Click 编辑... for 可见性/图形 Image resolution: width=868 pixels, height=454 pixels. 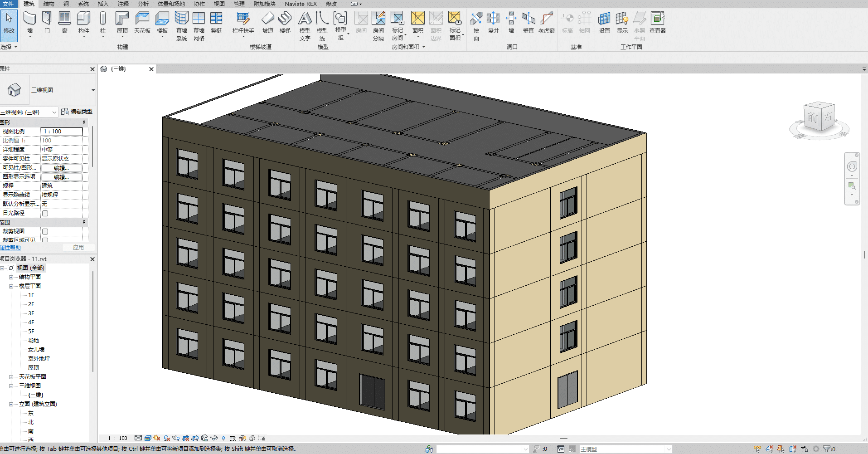coord(62,168)
